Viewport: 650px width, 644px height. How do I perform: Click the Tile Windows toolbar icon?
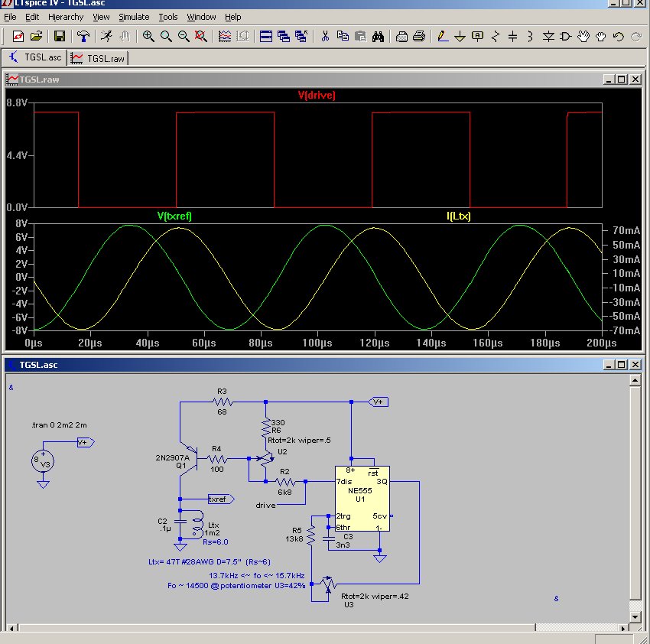click(x=265, y=36)
